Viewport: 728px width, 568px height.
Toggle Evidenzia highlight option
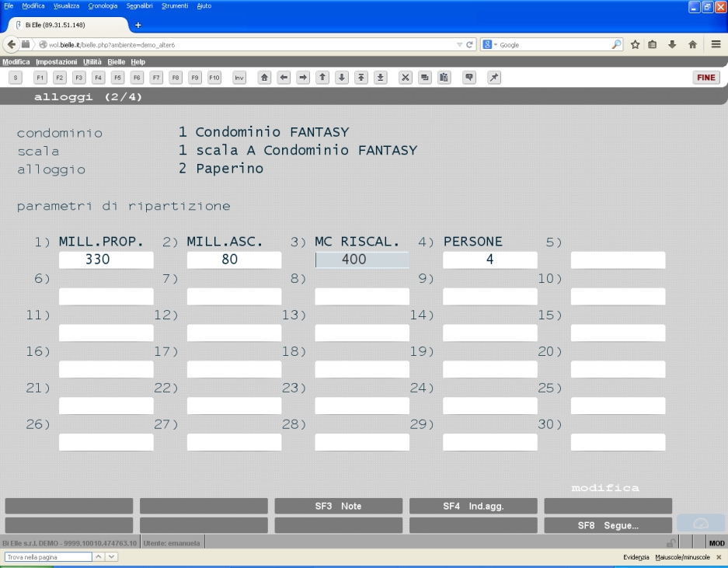click(x=636, y=557)
